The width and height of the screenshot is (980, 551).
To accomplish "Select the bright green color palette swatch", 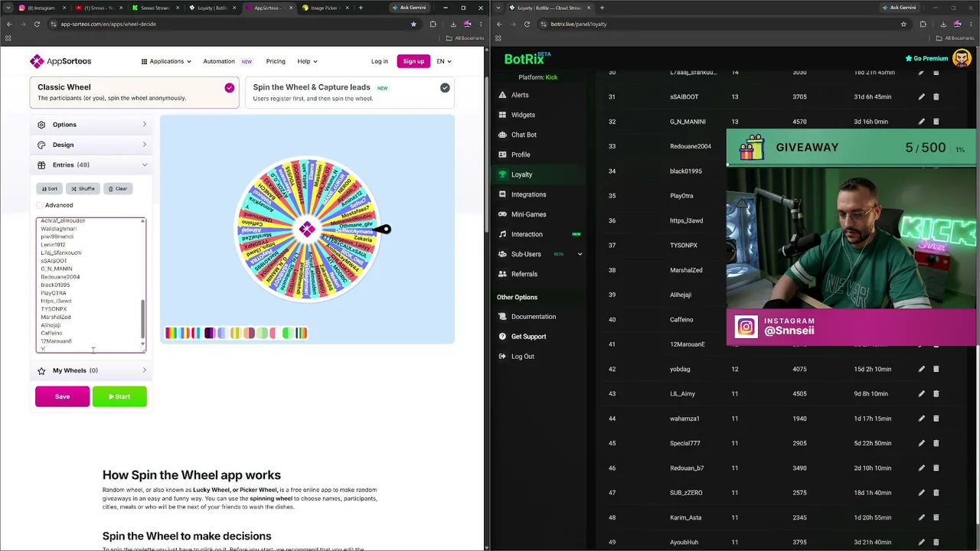I will point(287,333).
